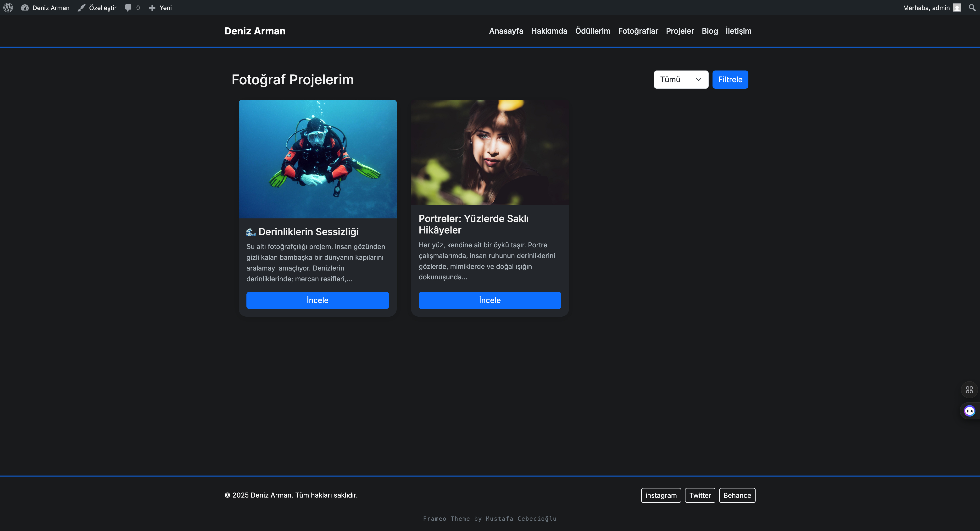This screenshot has width=980, height=531.
Task: Open the woman portrait thumbnail
Action: point(490,152)
